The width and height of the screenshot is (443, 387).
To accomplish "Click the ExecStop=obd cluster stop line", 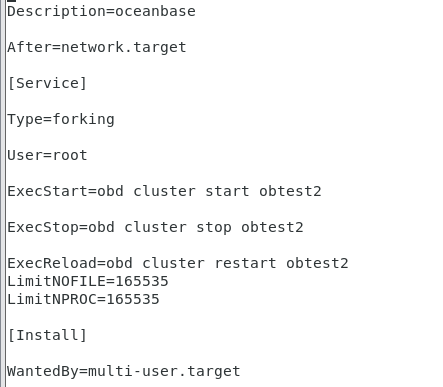I will pos(155,227).
